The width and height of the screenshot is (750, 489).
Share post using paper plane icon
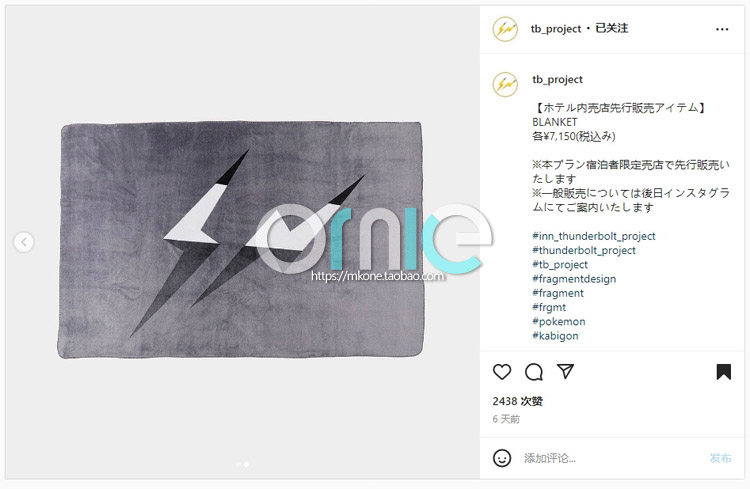565,371
